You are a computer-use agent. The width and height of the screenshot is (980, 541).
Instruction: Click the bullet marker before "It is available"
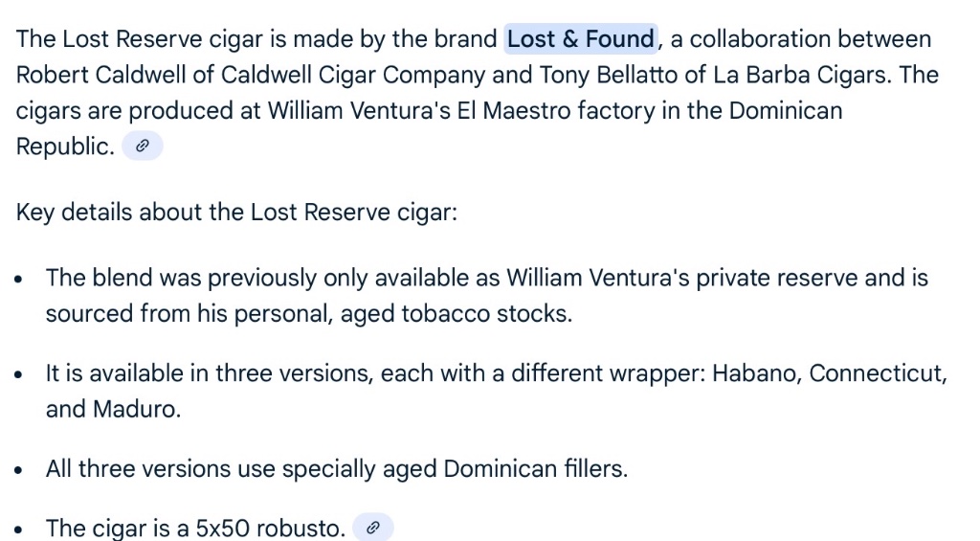[19, 374]
